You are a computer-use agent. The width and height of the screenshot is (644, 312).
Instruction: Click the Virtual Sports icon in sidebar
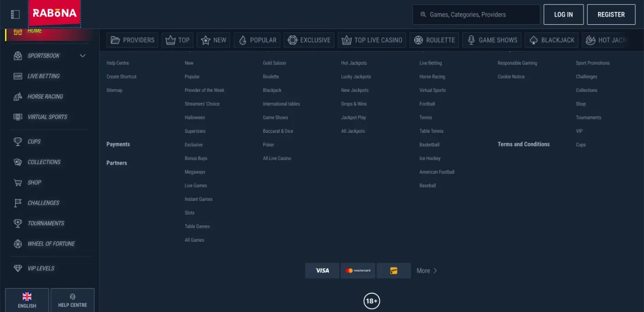coord(18,117)
